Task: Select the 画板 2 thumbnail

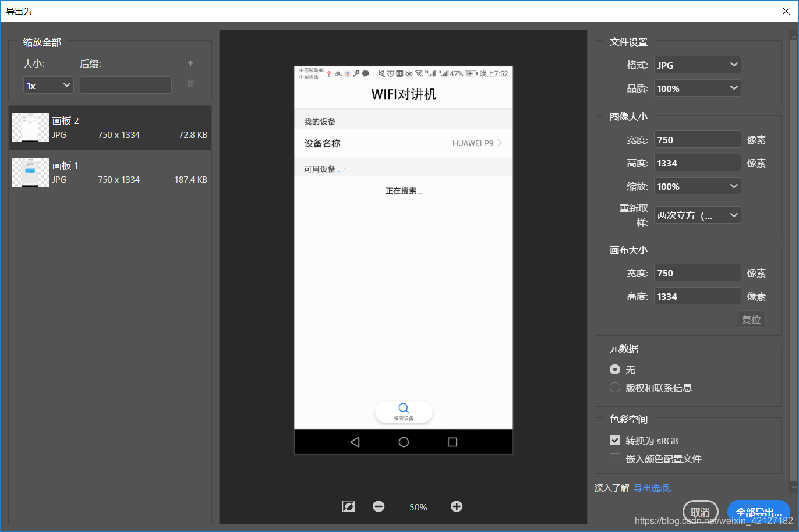Action: tap(30, 127)
